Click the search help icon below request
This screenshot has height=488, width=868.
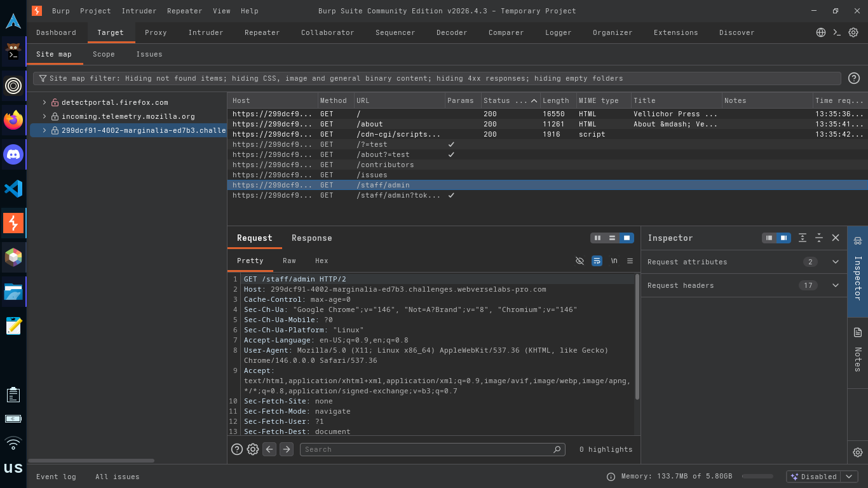(x=237, y=449)
